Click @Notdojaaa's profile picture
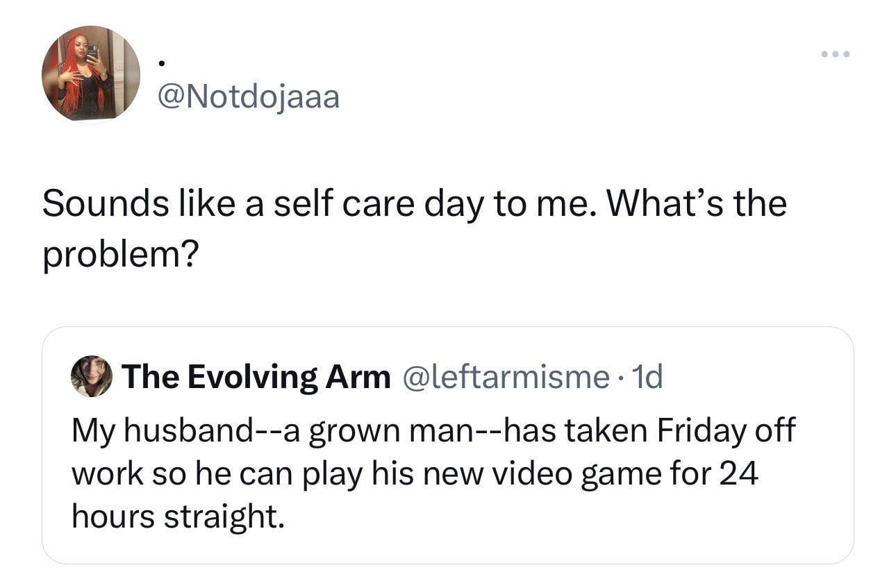 [92, 73]
